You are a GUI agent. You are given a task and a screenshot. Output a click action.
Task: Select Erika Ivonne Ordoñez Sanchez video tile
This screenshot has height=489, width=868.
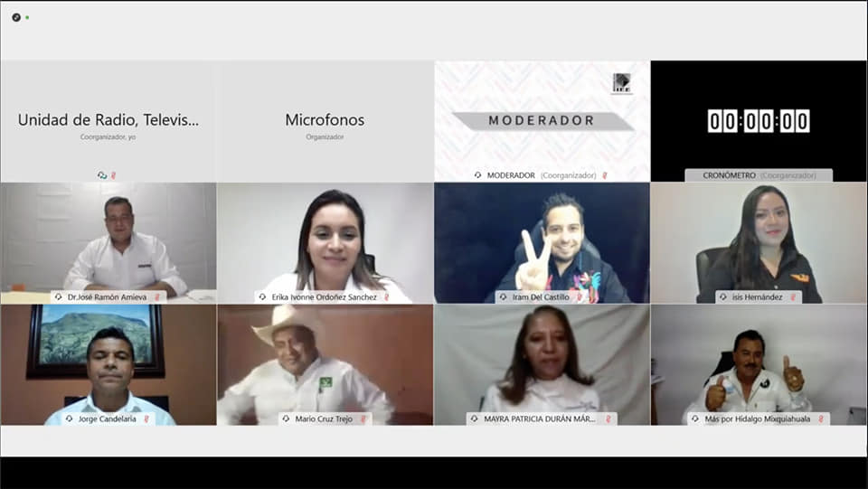click(x=325, y=243)
